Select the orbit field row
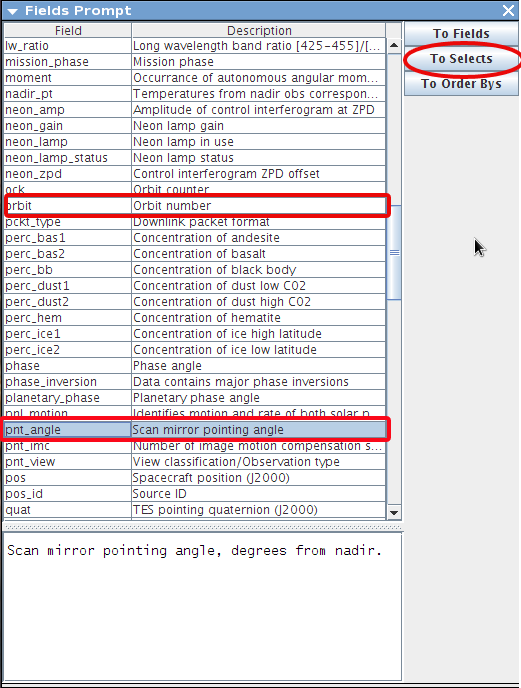This screenshot has height=688, width=521. click(195, 206)
